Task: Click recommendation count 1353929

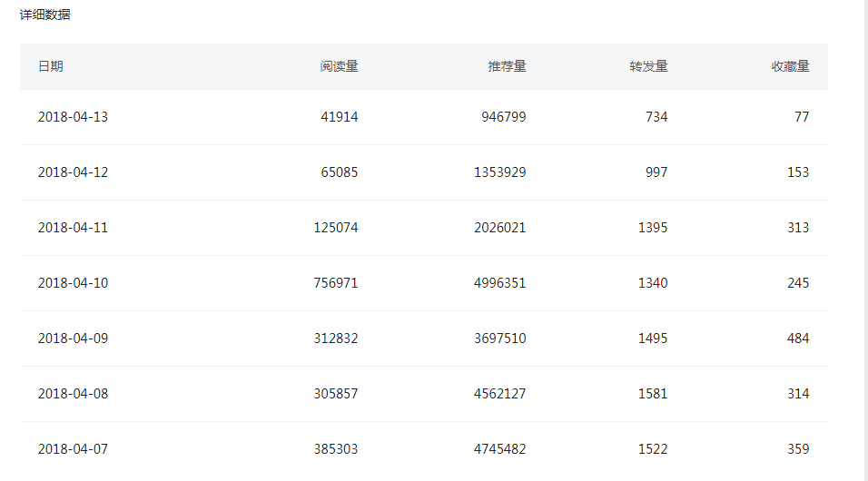Action: (500, 172)
